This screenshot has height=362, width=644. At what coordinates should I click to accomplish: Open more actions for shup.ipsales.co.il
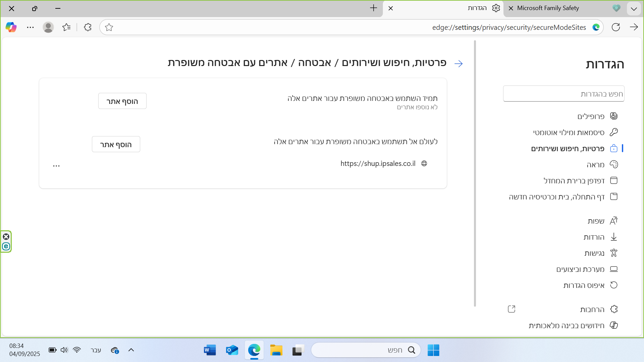tap(56, 166)
